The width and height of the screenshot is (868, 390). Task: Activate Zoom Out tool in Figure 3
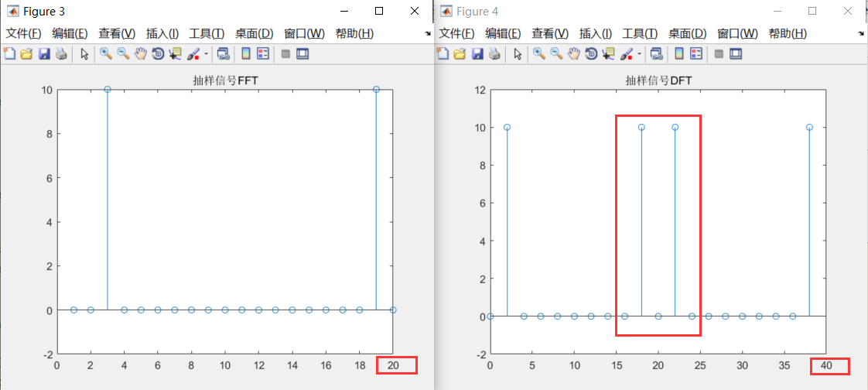tap(124, 53)
